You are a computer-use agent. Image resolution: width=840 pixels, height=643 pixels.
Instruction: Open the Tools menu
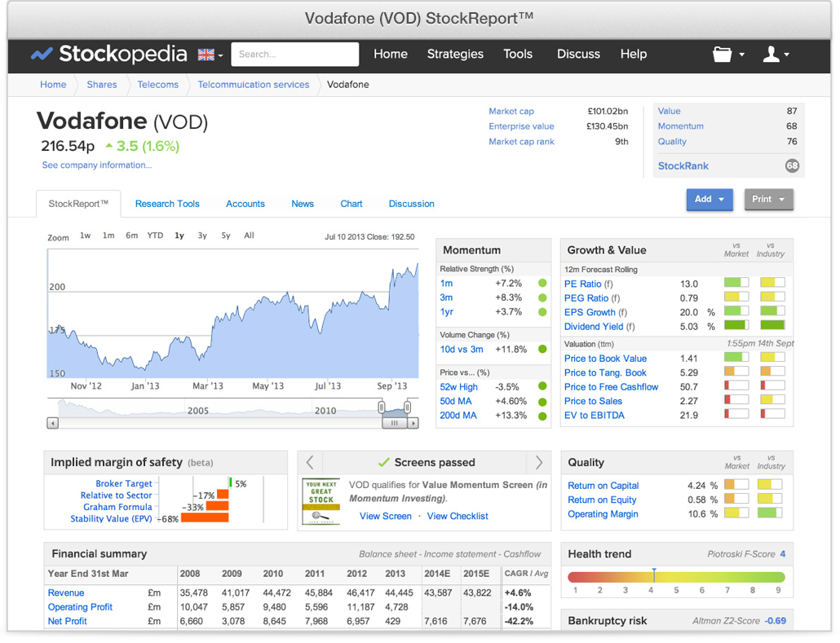(x=518, y=54)
